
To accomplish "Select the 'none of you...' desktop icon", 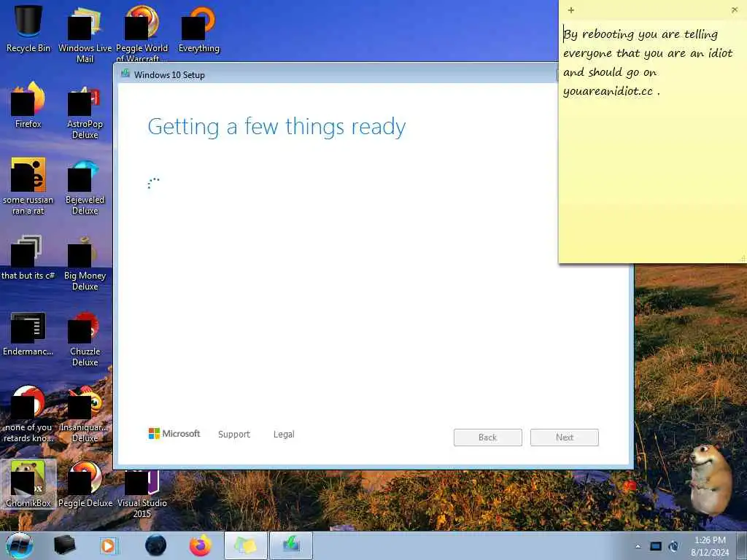I will [28, 413].
